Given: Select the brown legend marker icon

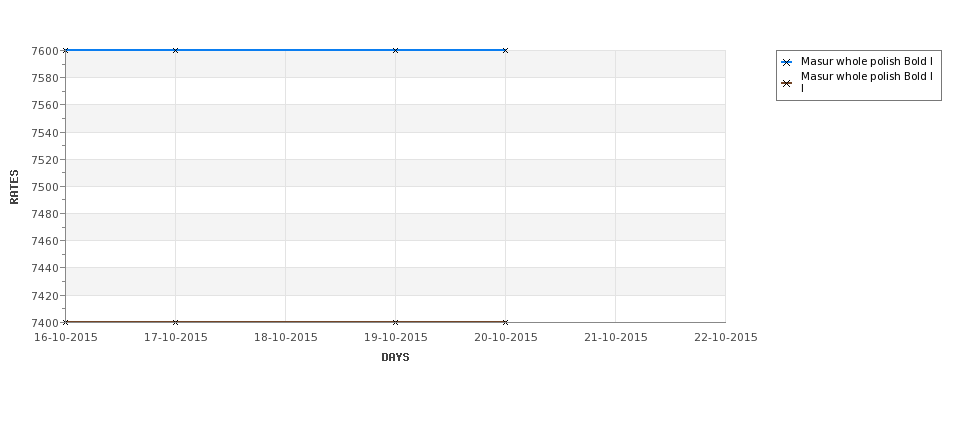Looking at the screenshot, I should [x=787, y=83].
